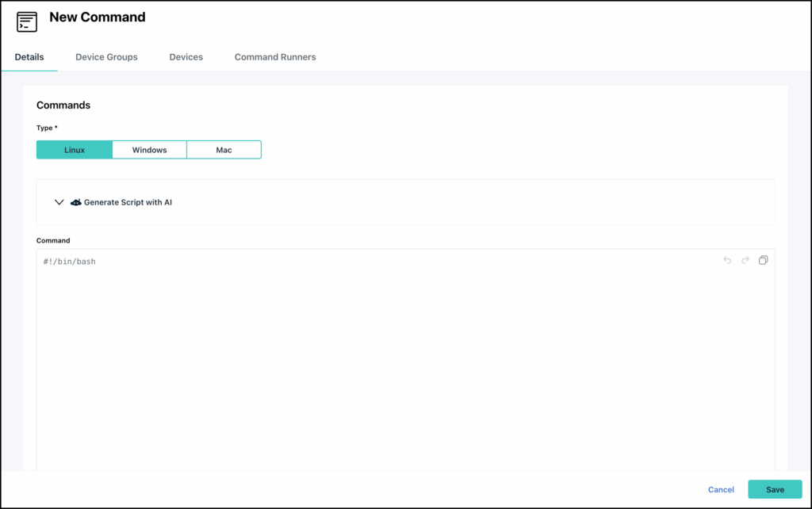Open the Devices tab
Screen dimensions: 812x509
(186, 56)
